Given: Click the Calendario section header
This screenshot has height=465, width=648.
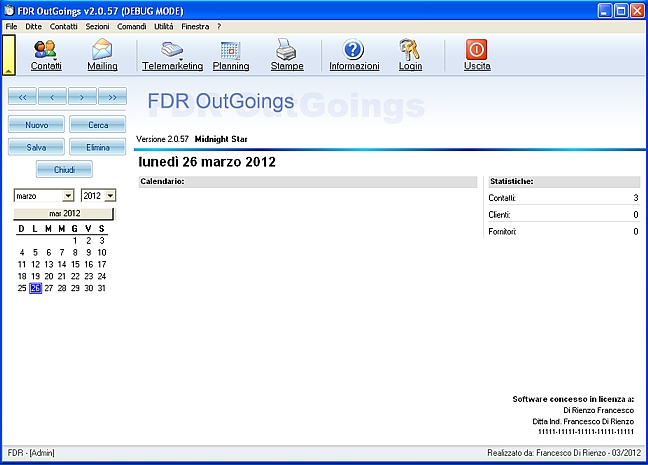Looking at the screenshot, I should click(x=308, y=181).
